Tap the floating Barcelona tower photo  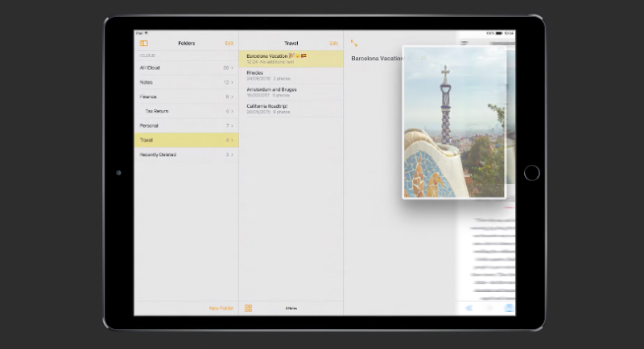point(453,121)
